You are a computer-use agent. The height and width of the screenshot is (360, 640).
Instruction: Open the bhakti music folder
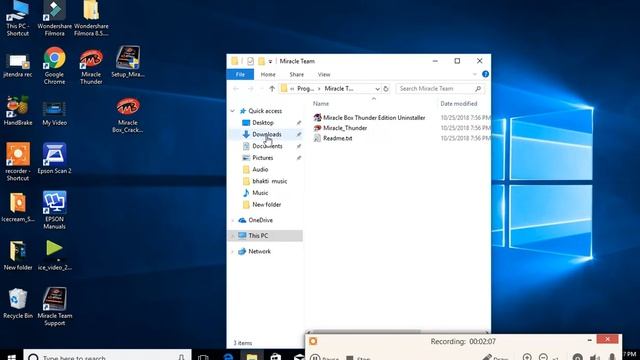269,181
